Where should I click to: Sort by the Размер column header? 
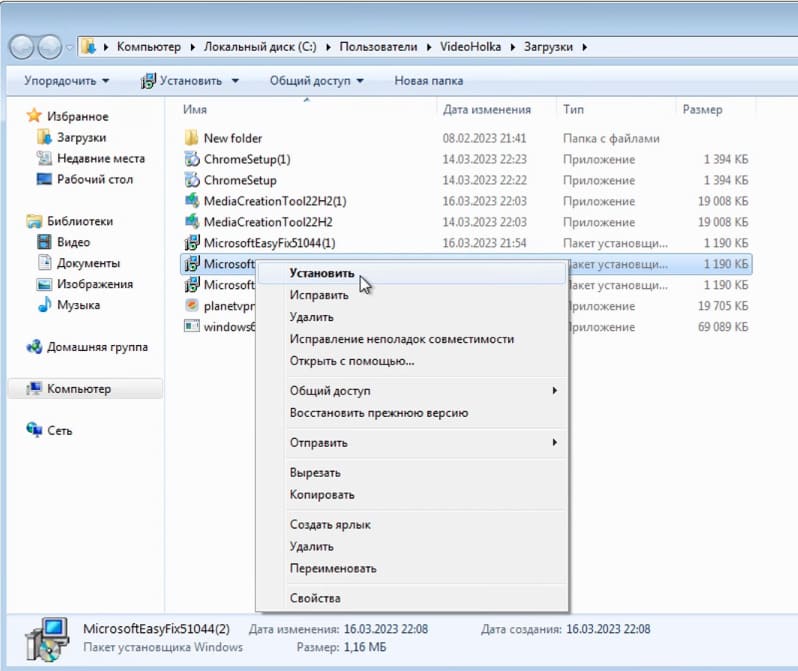702,109
